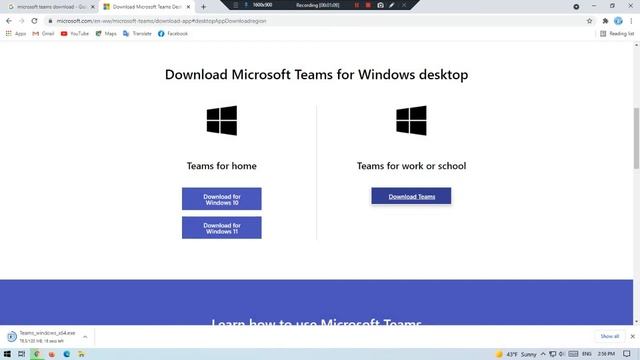Open the Translate bookmark

click(x=137, y=33)
